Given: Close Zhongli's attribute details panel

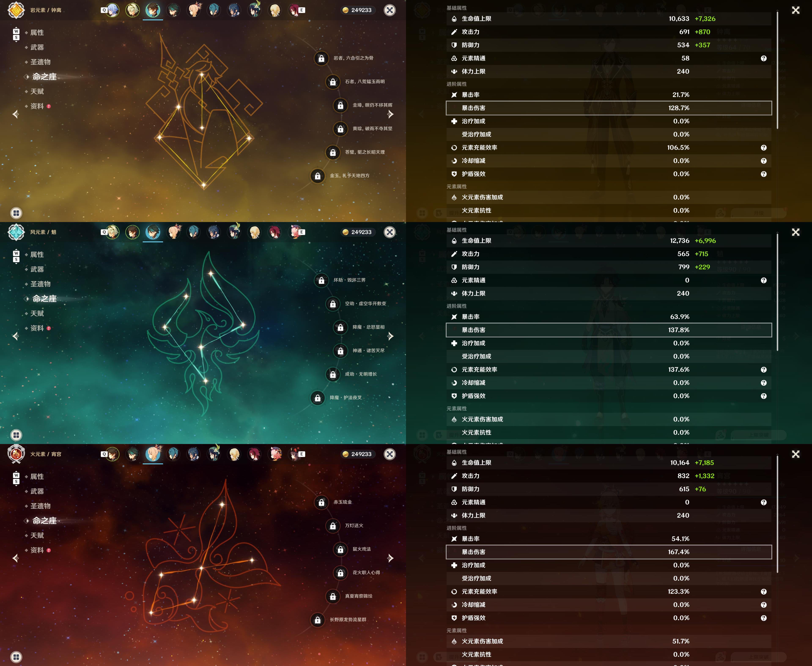Looking at the screenshot, I should 796,10.
